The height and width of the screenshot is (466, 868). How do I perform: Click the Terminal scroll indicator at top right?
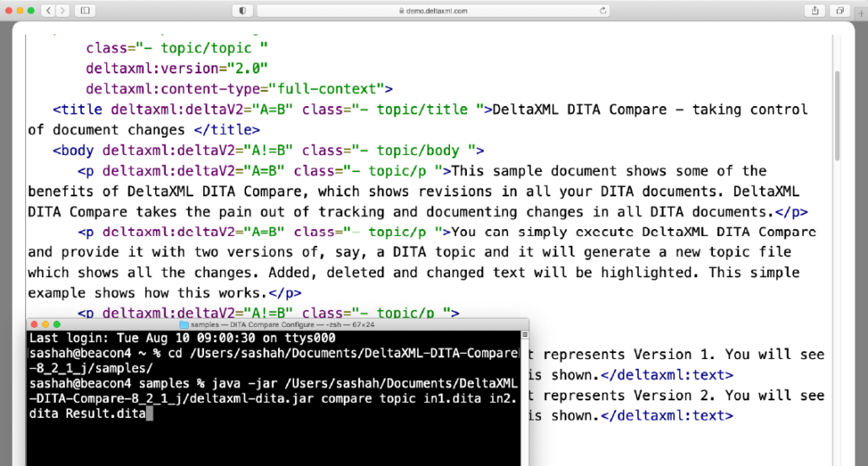[x=525, y=335]
